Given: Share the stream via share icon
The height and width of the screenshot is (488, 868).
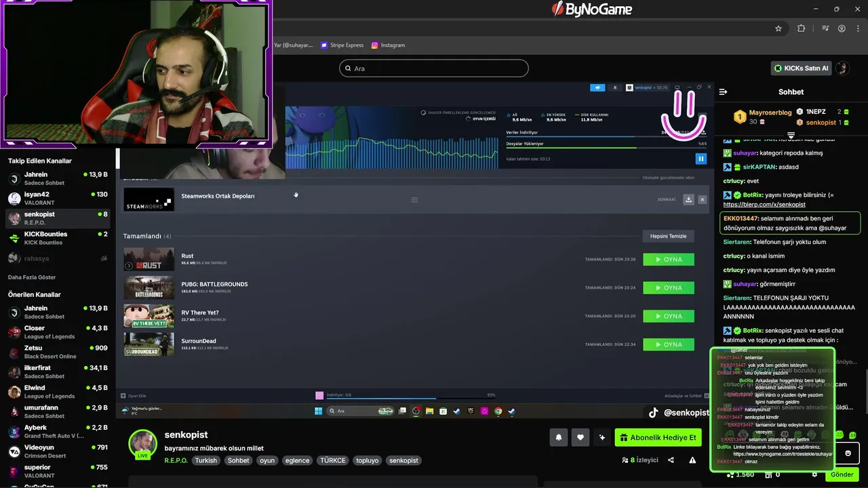Looking at the screenshot, I should [671, 460].
